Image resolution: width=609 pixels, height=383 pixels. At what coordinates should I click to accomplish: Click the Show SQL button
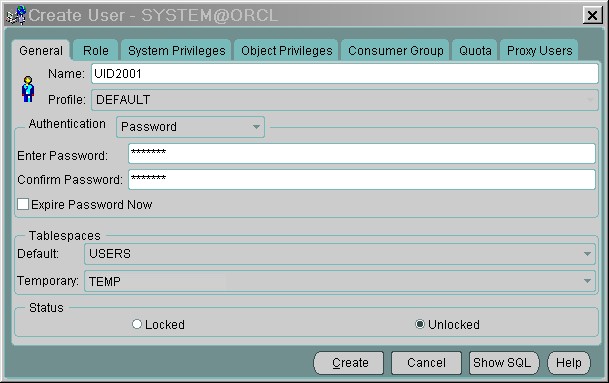click(504, 363)
